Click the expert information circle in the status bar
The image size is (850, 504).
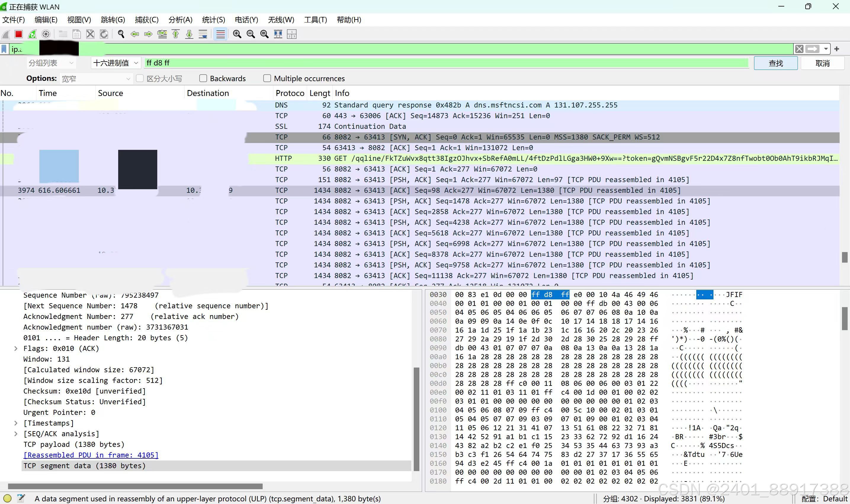[x=7, y=498]
